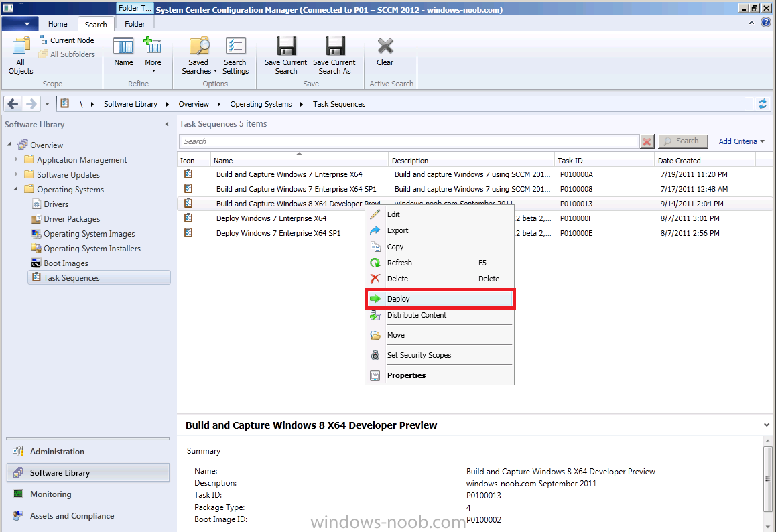Open the Add Criteria dropdown

(741, 141)
